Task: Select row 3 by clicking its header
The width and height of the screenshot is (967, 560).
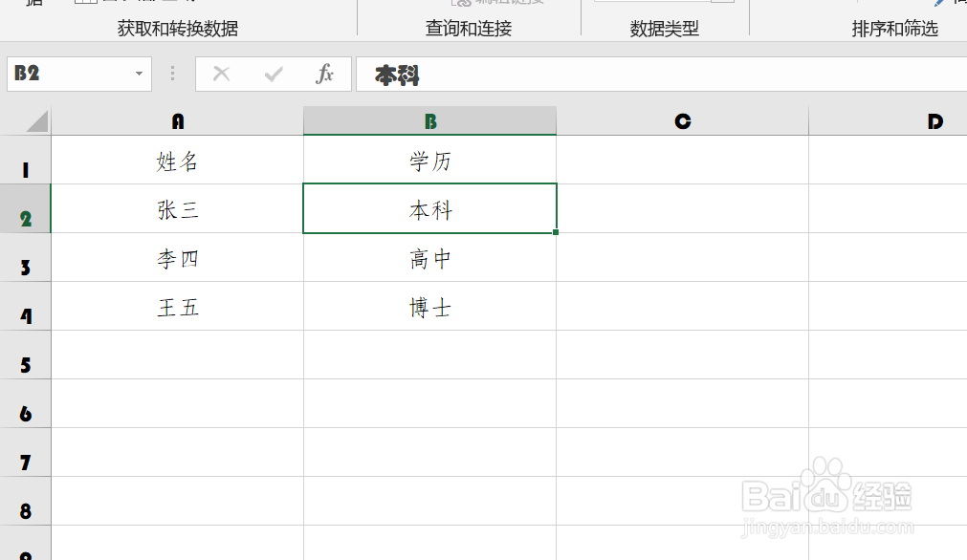Action: 25,257
